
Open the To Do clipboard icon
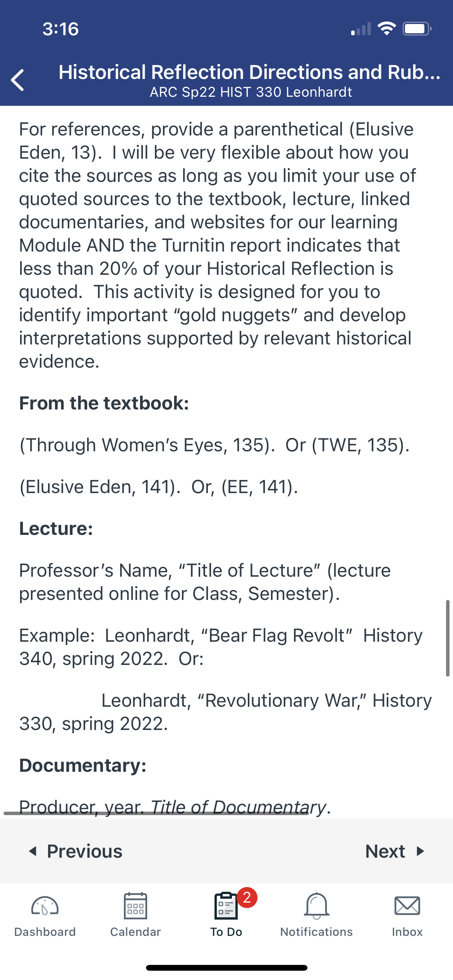pos(226,906)
